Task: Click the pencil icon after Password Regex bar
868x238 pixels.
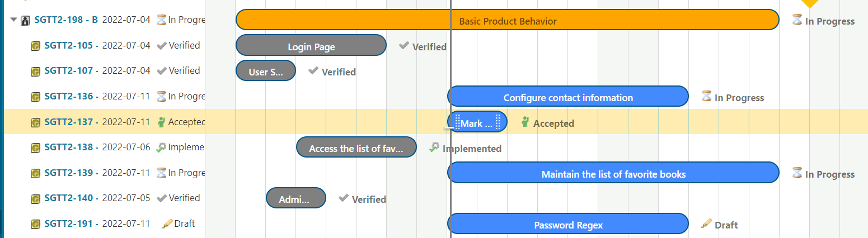Action: (706, 223)
